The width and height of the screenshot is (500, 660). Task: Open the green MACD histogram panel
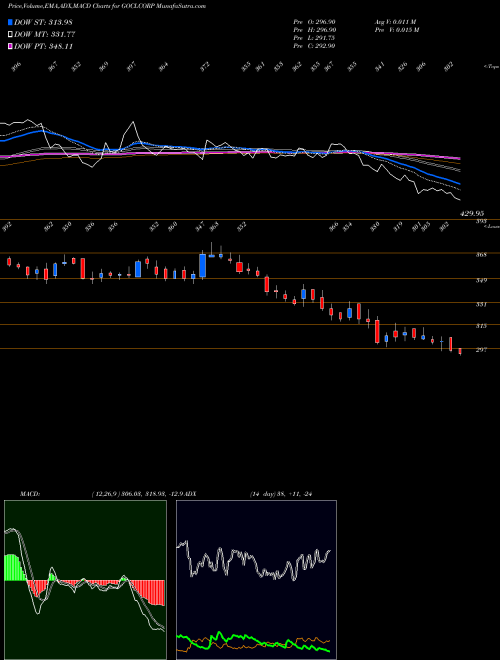click(85, 579)
